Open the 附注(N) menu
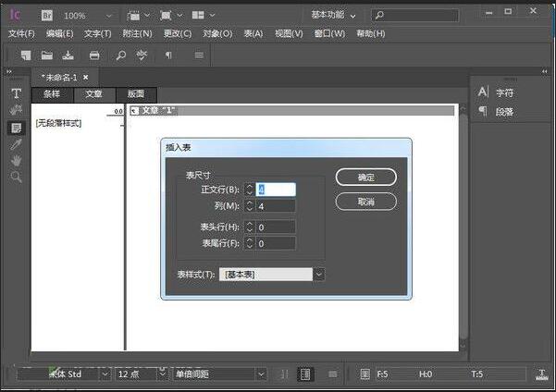This screenshot has height=392, width=556. [137, 34]
